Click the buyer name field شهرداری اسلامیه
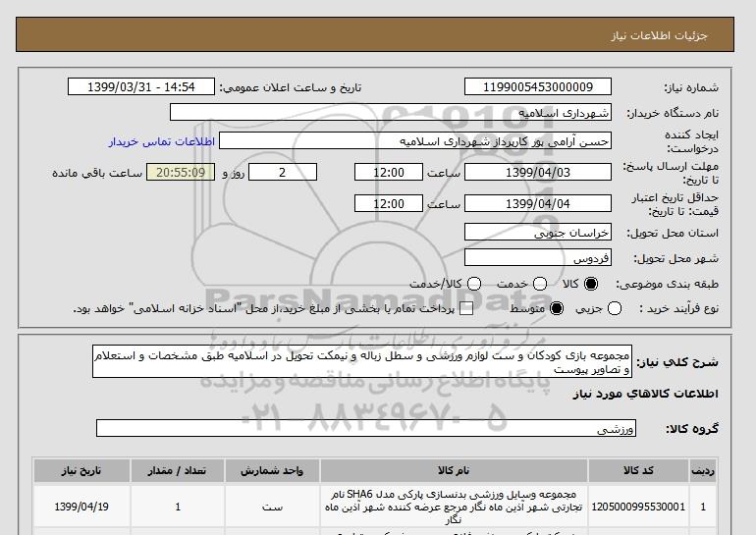This screenshot has width=756, height=535. click(391, 112)
